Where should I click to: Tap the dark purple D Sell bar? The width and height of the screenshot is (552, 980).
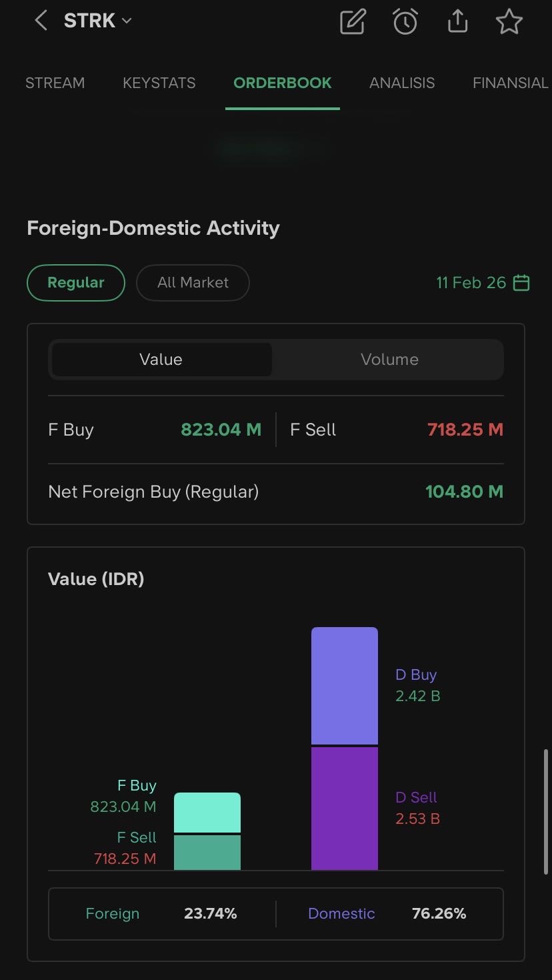pyautogui.click(x=344, y=809)
